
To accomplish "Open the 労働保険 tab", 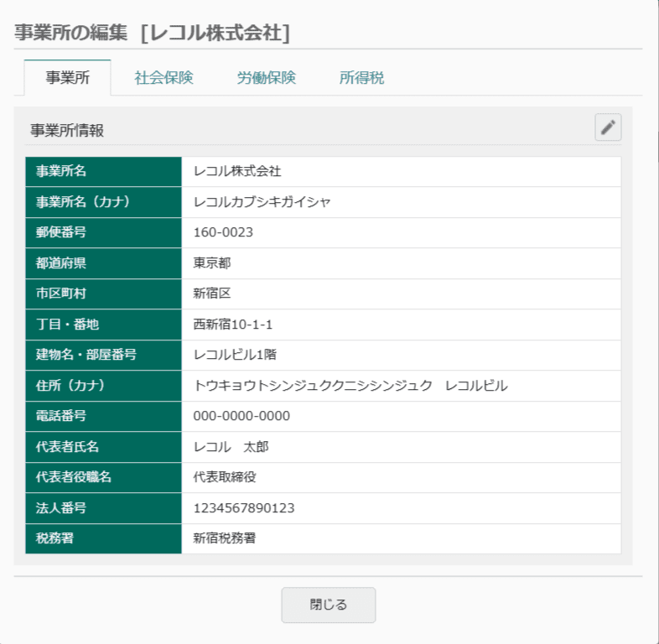I will tap(267, 78).
